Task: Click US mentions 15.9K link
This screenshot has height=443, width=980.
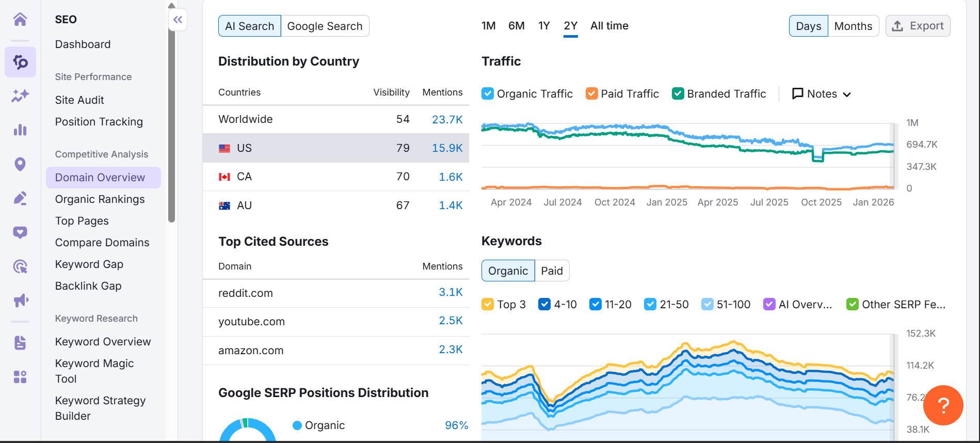Action: [447, 148]
